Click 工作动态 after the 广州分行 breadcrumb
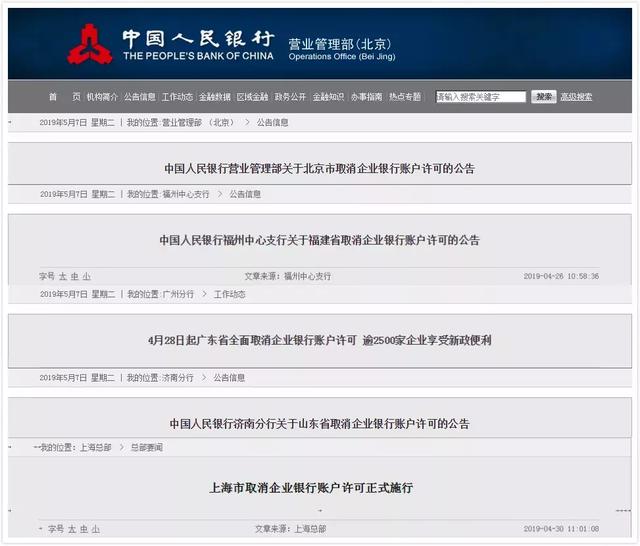 click(229, 294)
